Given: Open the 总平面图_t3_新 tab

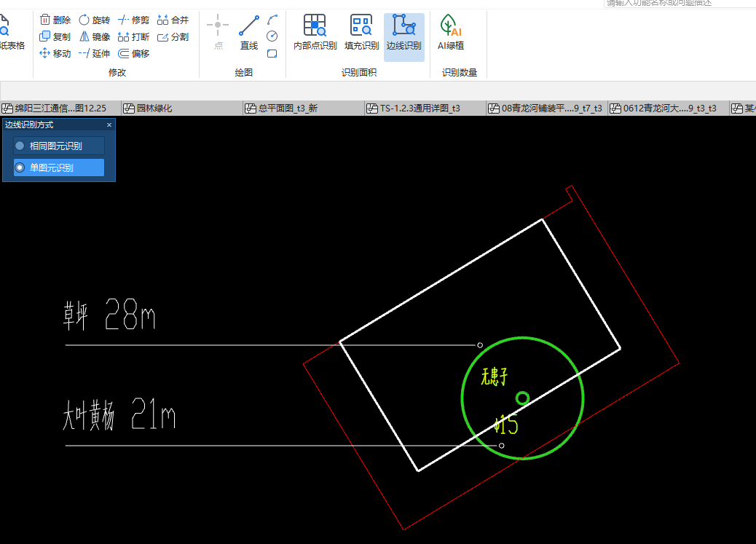Looking at the screenshot, I should pos(288,109).
